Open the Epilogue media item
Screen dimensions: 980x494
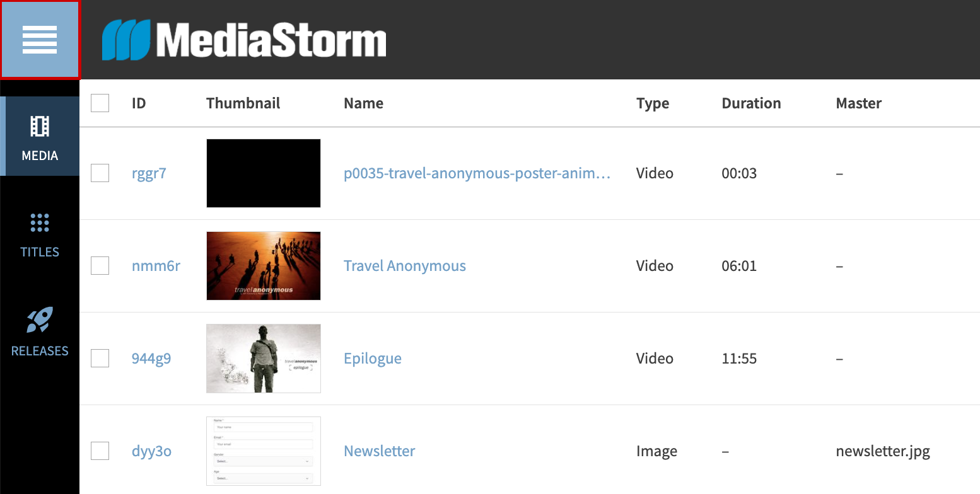point(372,359)
